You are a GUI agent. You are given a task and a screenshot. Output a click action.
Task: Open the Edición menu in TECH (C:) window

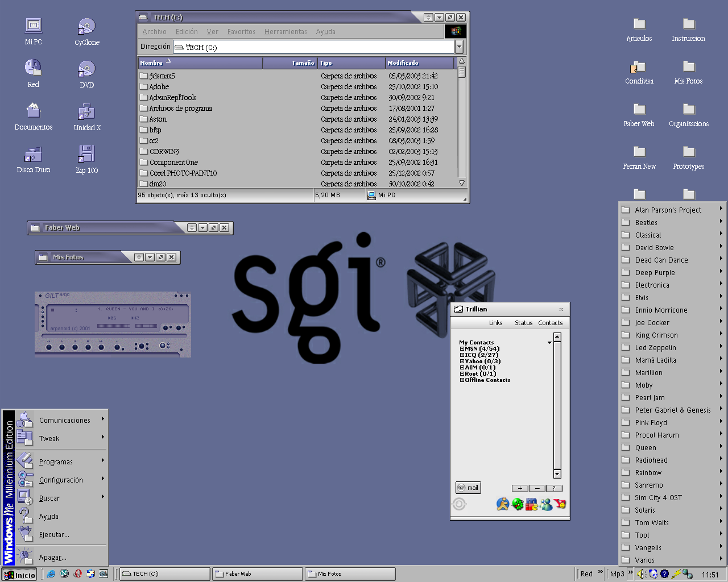[x=187, y=32]
